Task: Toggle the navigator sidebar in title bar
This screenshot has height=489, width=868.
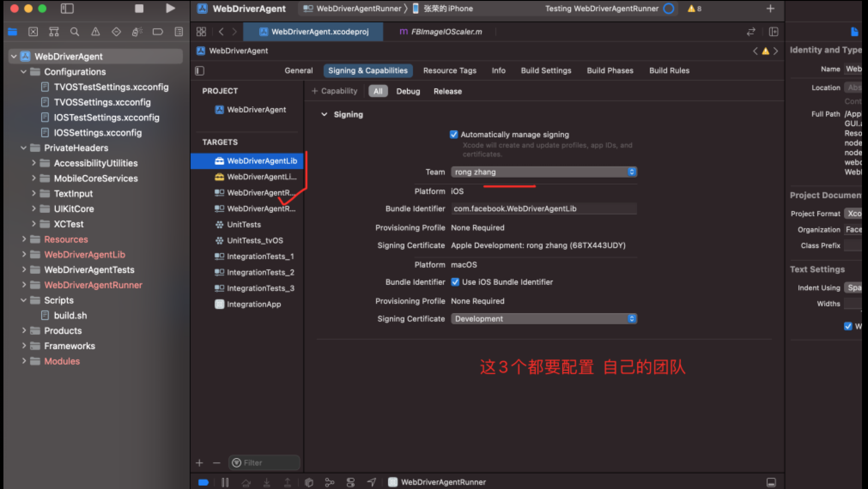Action: click(67, 9)
